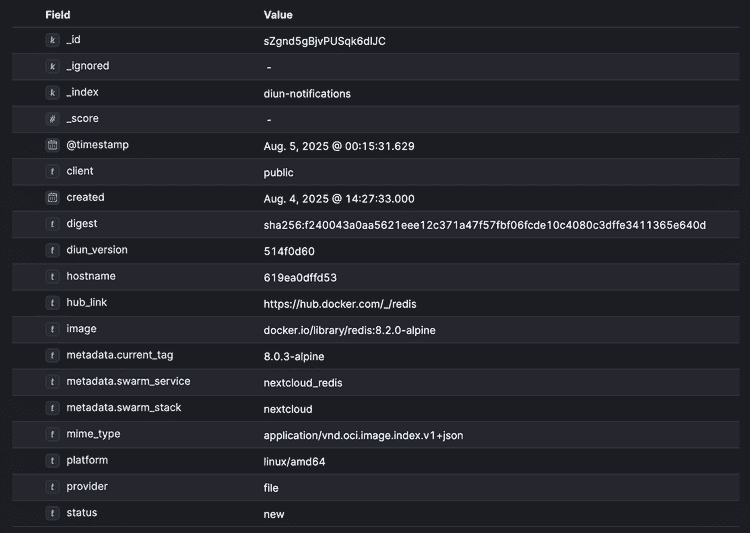Click the date type icon beside @timestamp
The width and height of the screenshot is (750, 533).
[52, 145]
